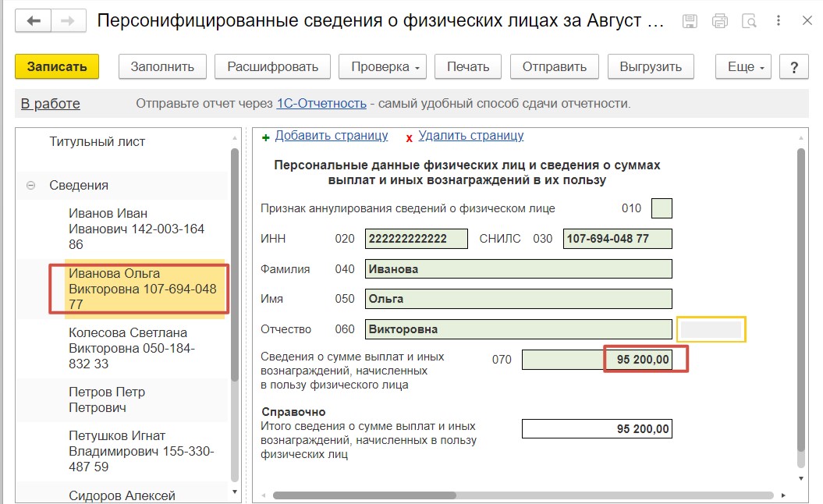The height and width of the screenshot is (504, 823).
Task: Collapse the Сведения tree section
Action: click(31, 186)
